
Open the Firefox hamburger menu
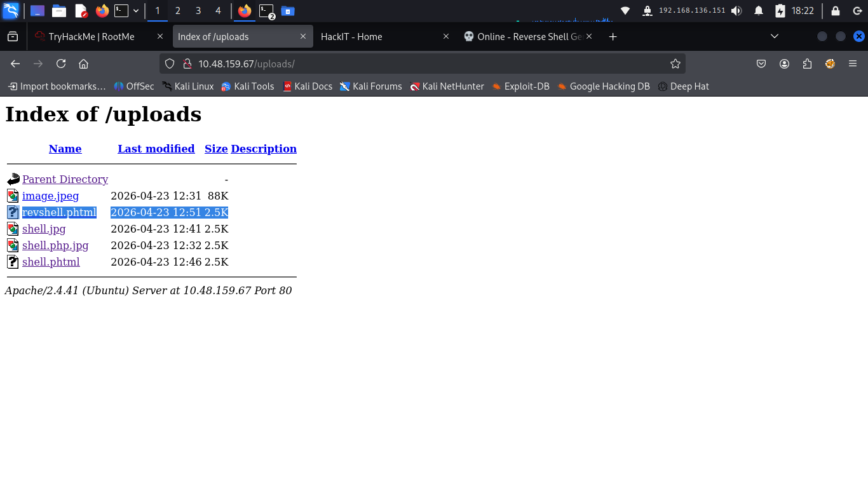(853, 64)
